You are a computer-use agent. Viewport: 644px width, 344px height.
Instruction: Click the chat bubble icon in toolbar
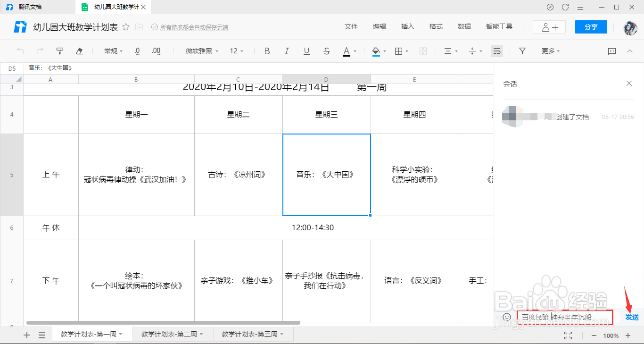612,51
